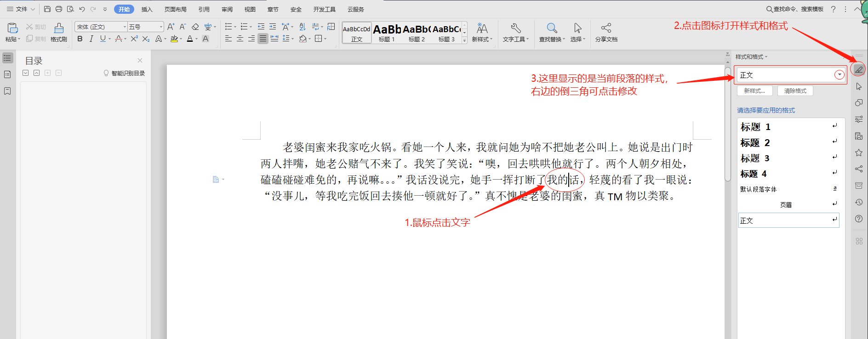
Task: Click the distributed alignment icon
Action: (274, 39)
